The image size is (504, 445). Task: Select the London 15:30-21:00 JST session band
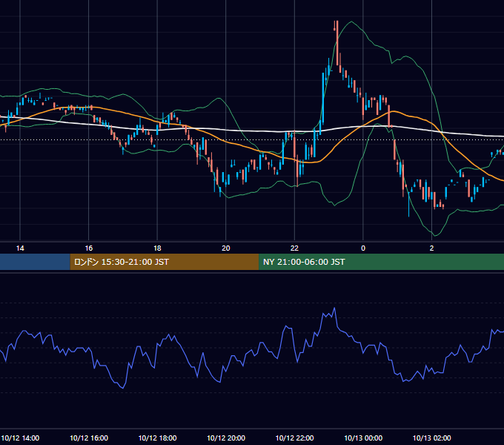(x=165, y=262)
